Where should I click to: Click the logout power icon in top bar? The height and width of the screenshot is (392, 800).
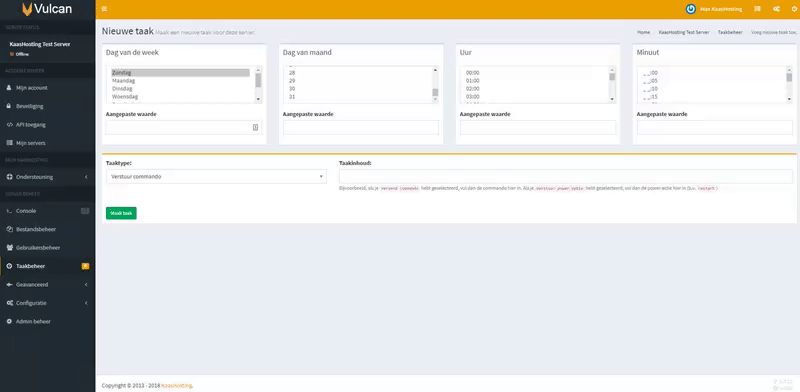tap(794, 9)
